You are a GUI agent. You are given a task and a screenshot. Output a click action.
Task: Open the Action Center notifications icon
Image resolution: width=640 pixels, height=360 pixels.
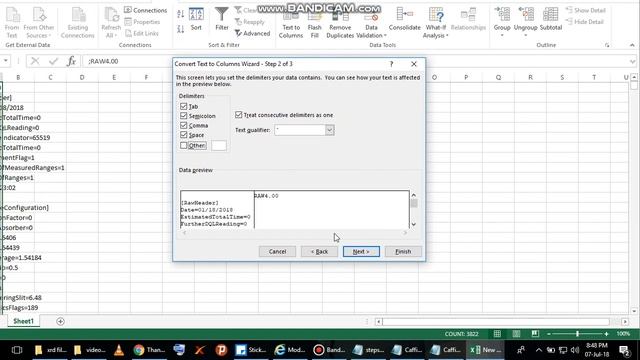click(x=624, y=350)
